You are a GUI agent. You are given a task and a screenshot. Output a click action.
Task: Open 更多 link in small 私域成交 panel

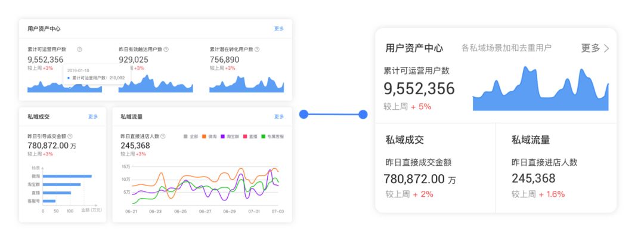point(93,117)
